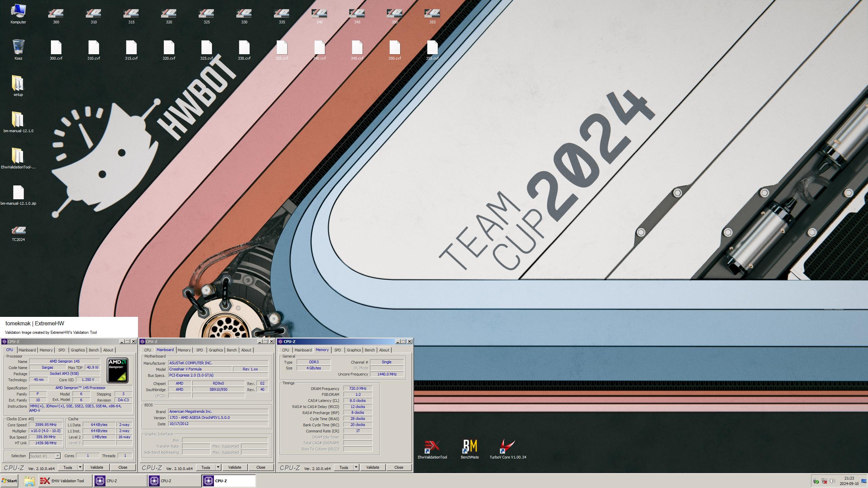Open Memory tab in first CPU-Z window

[x=46, y=350]
